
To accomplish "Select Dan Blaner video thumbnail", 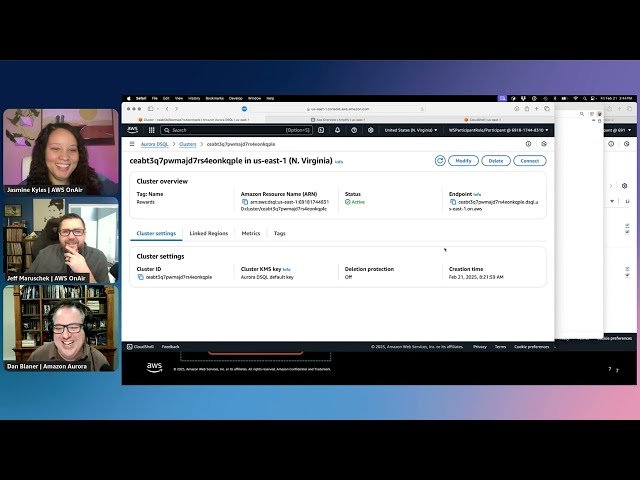I will [61, 328].
